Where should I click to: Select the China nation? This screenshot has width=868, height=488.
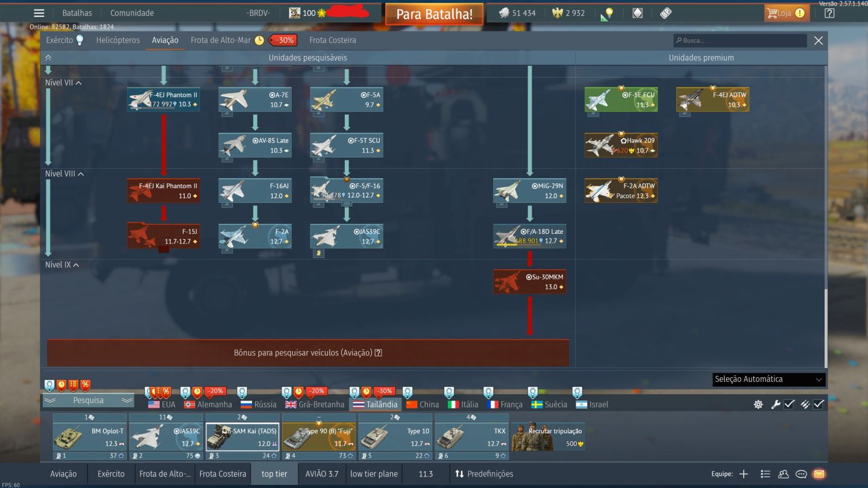click(x=423, y=404)
